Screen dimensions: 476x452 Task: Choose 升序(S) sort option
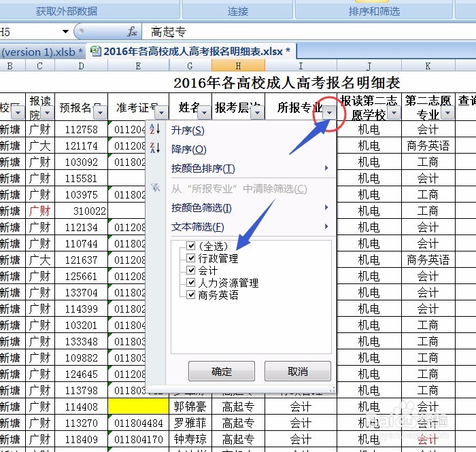pos(188,131)
